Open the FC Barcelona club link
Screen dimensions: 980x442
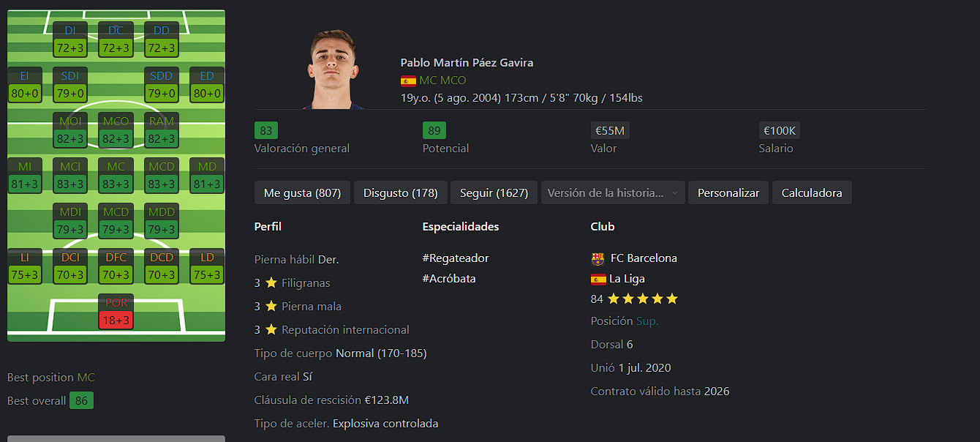click(644, 258)
